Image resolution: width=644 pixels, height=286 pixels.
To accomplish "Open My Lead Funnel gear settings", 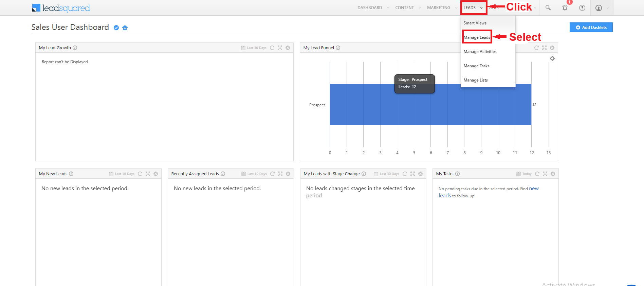I will pos(552,58).
